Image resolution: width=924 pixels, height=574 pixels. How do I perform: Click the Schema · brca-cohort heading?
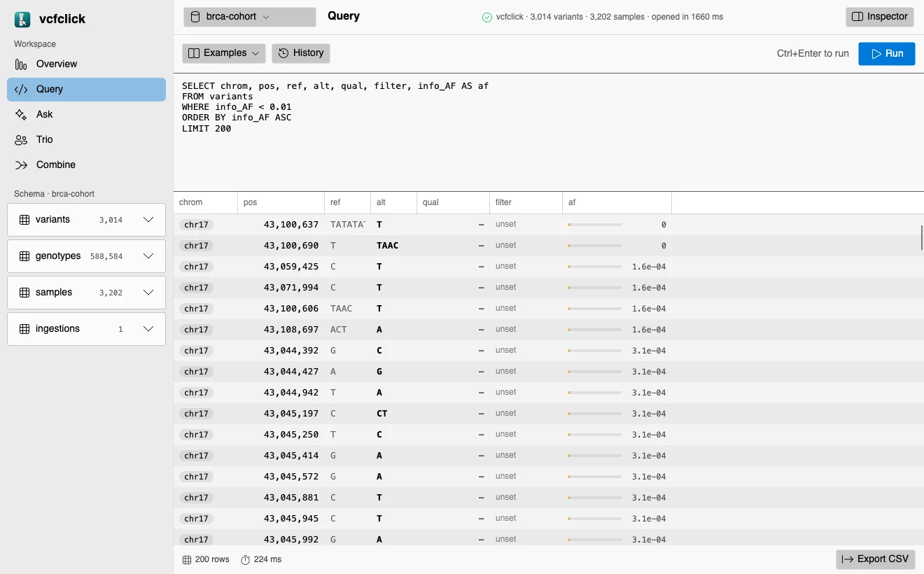click(54, 194)
